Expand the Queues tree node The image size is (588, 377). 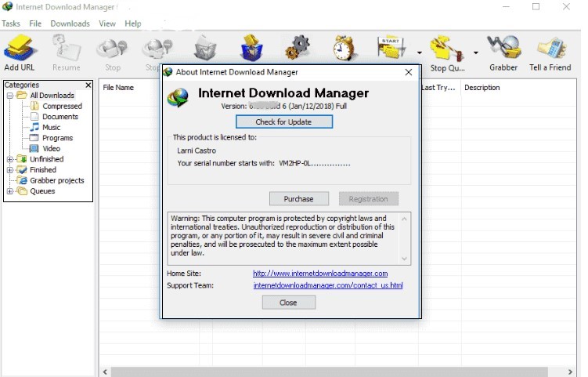(10, 191)
